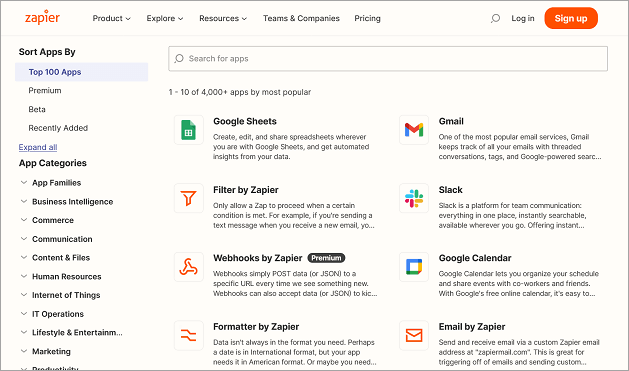Open the Webhooks by Zapier title

click(x=258, y=258)
